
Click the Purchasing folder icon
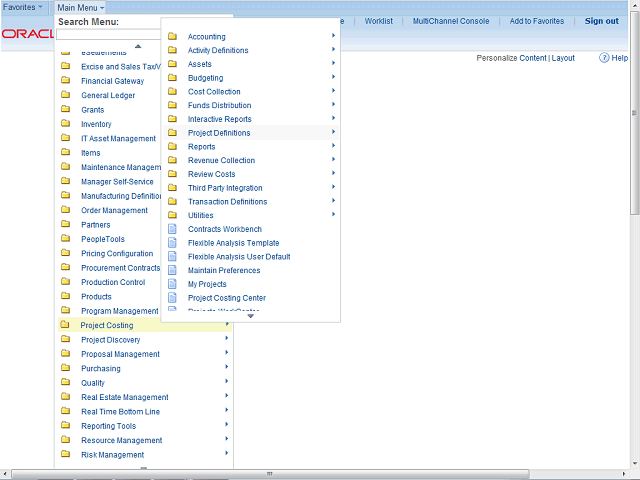point(65,368)
